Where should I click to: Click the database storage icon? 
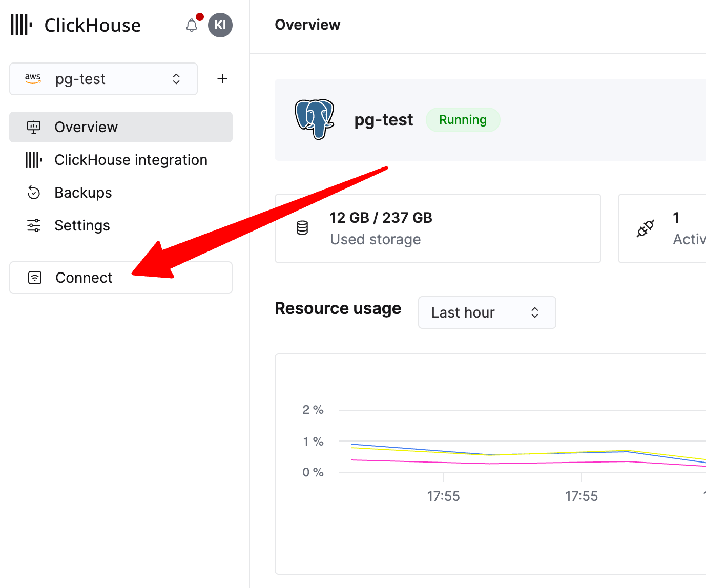(x=302, y=228)
